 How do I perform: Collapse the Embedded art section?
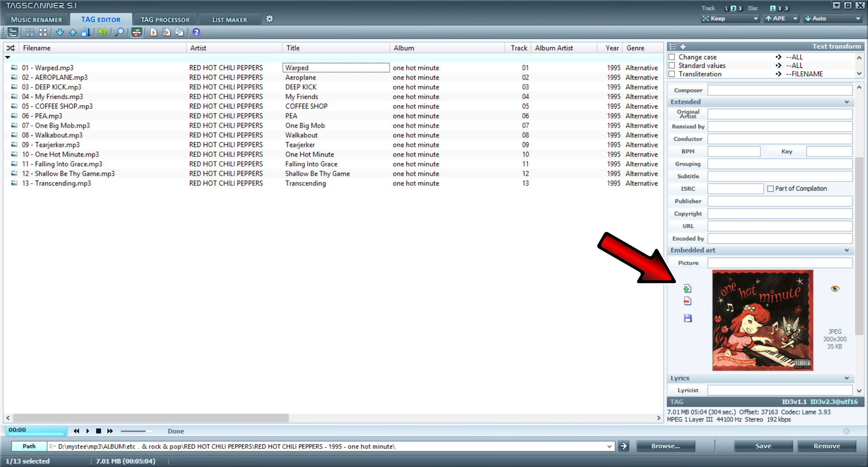(847, 250)
